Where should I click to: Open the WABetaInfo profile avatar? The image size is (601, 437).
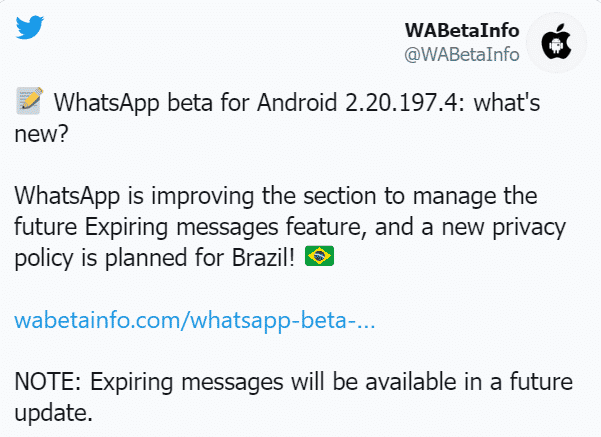tap(556, 43)
